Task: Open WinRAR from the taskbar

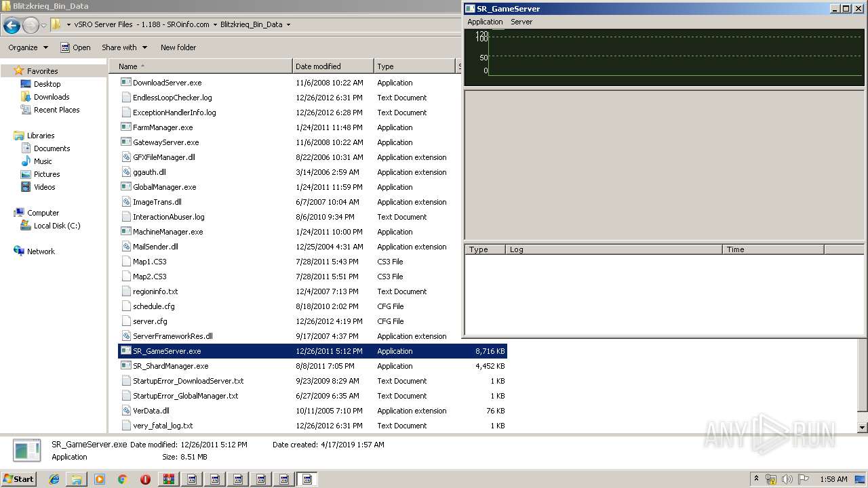Action: (168, 479)
